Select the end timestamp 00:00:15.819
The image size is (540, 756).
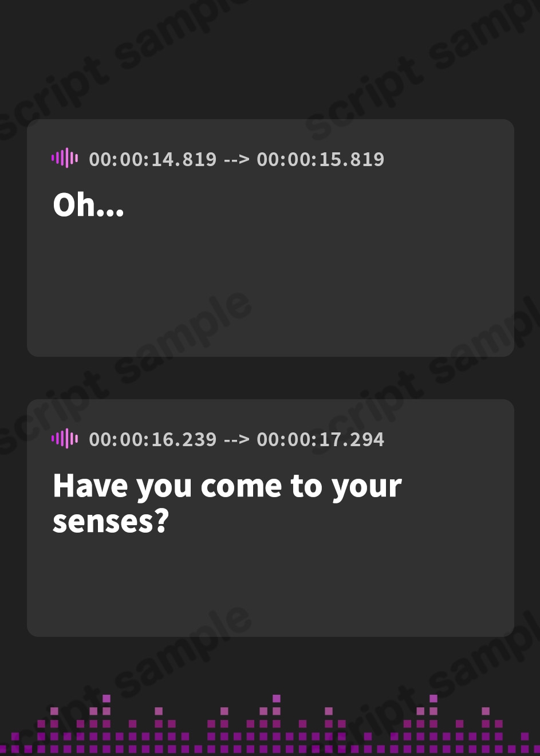(x=320, y=159)
